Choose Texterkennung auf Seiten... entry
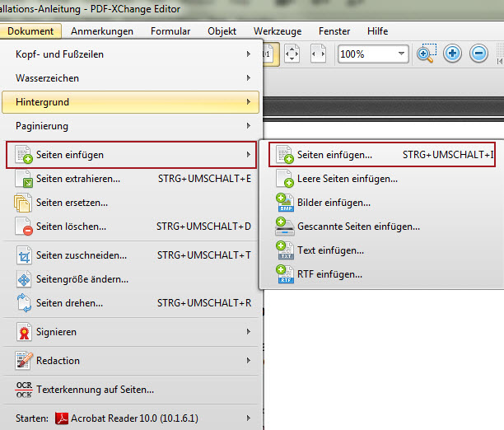This screenshot has height=430, width=504. (x=132, y=390)
